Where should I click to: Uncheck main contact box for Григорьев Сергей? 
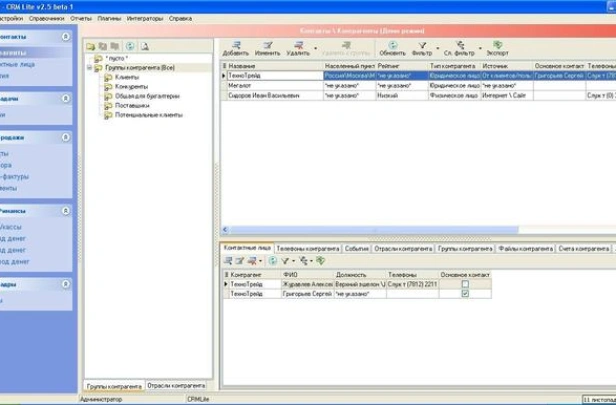click(x=465, y=293)
